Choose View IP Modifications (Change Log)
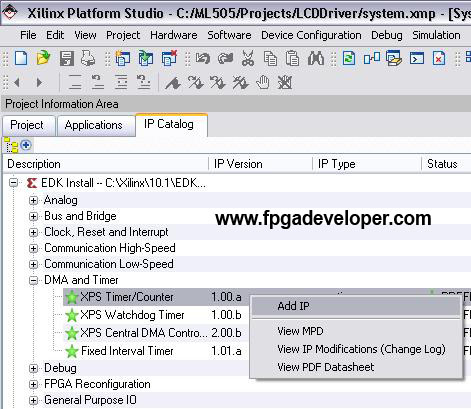This screenshot has height=409, width=471. point(356,349)
